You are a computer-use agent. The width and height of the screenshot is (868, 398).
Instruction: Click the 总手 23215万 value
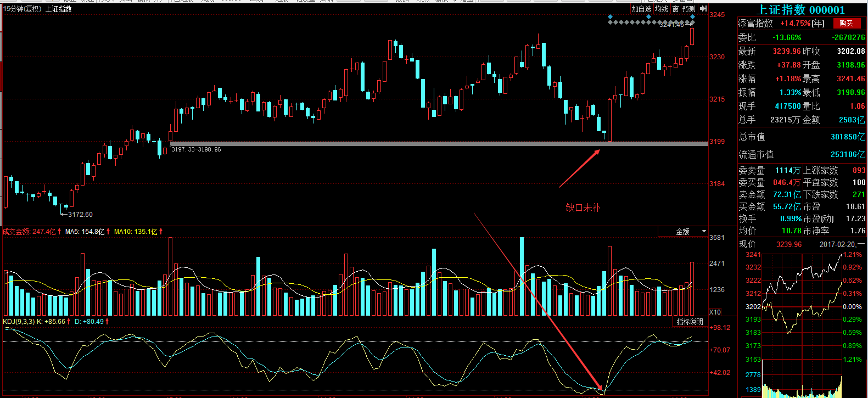point(785,120)
